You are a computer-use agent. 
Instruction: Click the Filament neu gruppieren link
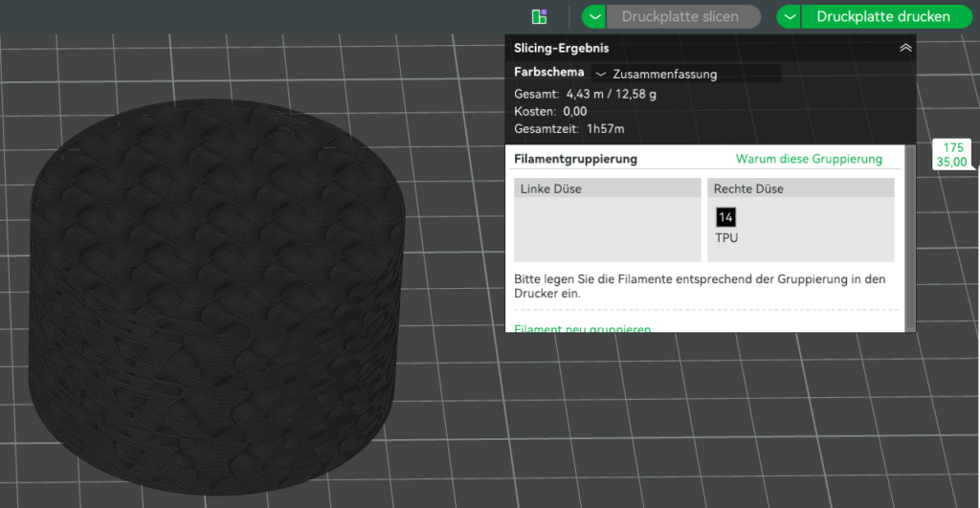point(582,328)
